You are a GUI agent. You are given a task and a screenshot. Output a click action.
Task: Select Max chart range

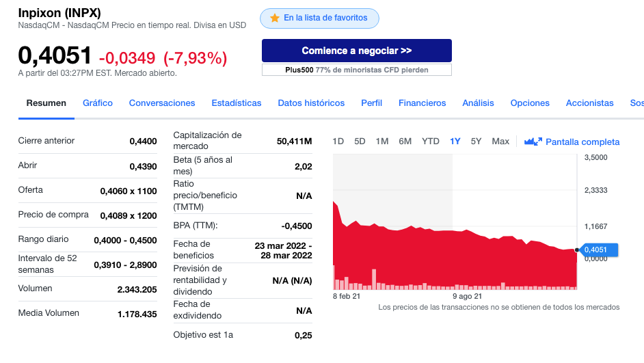tap(500, 142)
